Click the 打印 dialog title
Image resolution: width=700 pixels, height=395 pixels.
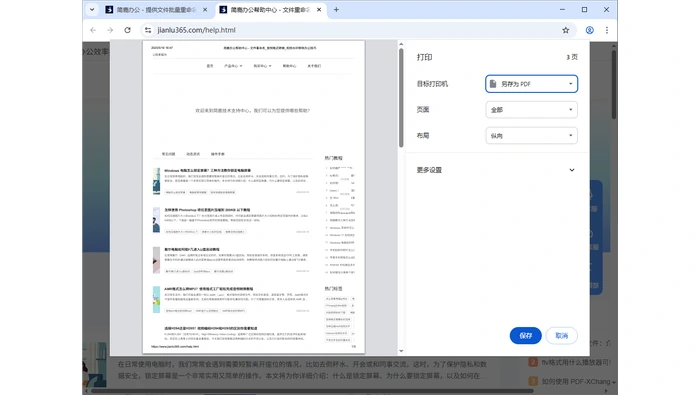coord(424,57)
